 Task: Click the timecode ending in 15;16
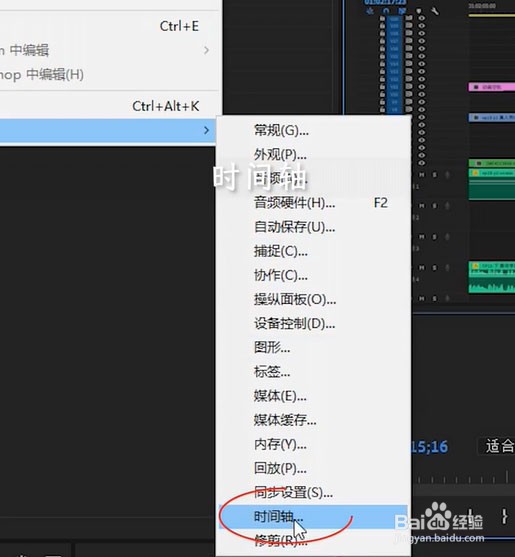coord(429,447)
